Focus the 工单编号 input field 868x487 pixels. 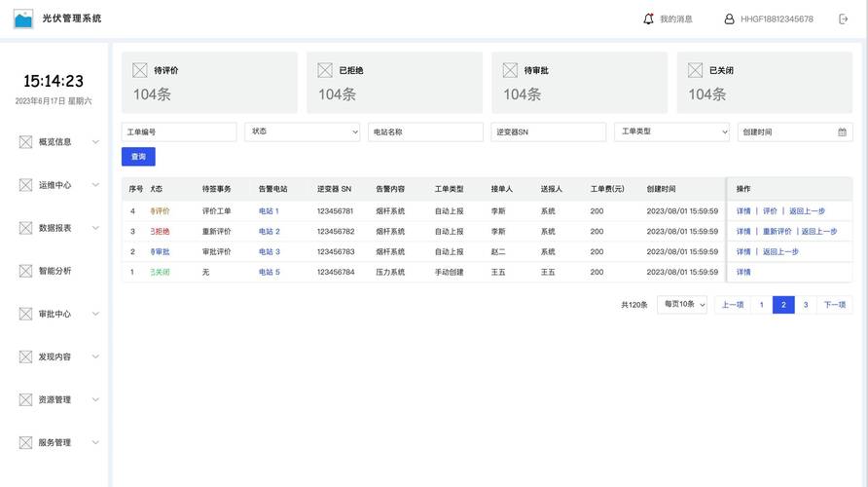click(x=179, y=131)
